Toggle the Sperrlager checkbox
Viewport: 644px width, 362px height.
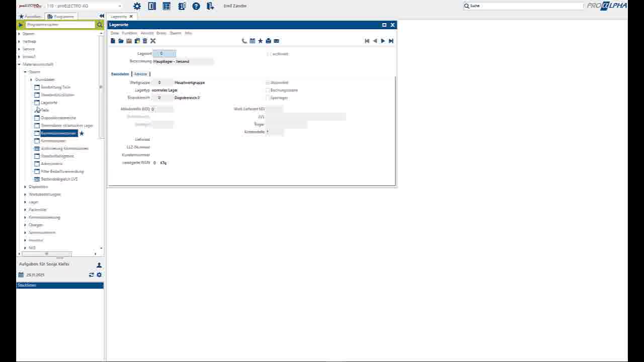(268, 98)
